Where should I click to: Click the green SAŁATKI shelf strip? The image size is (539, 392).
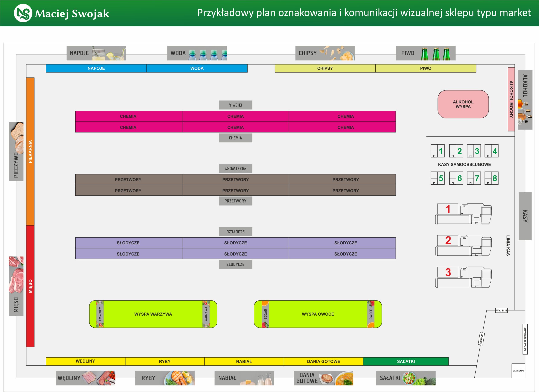(x=406, y=361)
